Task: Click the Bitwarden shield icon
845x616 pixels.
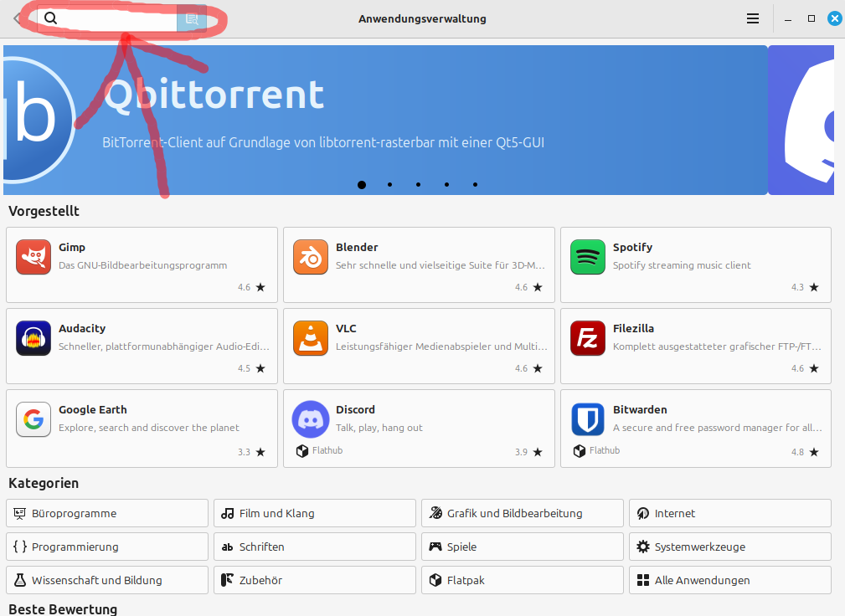Action: click(587, 419)
